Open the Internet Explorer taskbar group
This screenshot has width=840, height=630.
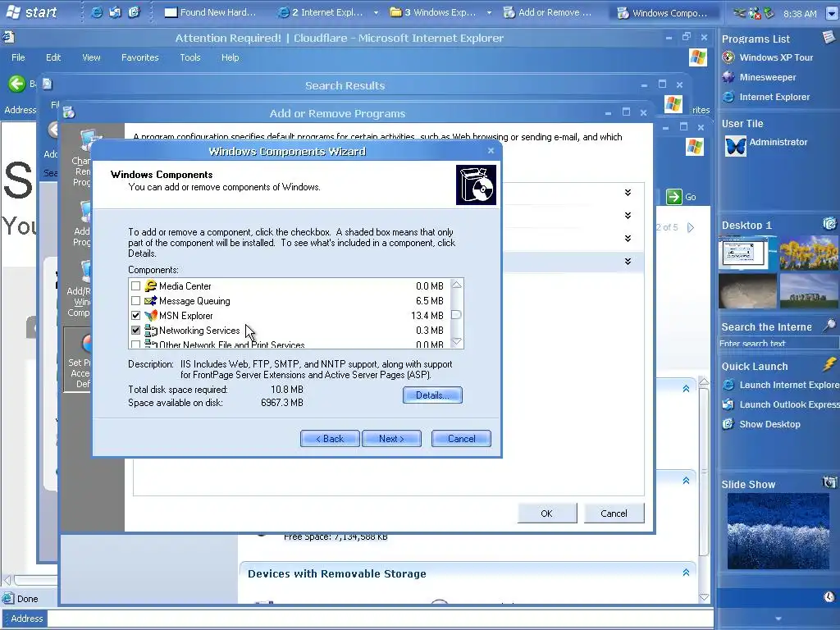tap(326, 12)
